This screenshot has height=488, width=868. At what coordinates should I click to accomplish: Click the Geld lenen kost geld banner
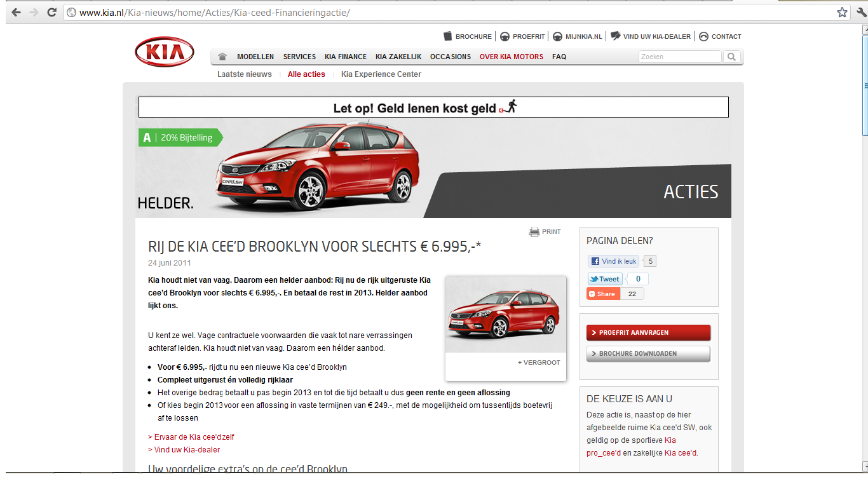[433, 107]
